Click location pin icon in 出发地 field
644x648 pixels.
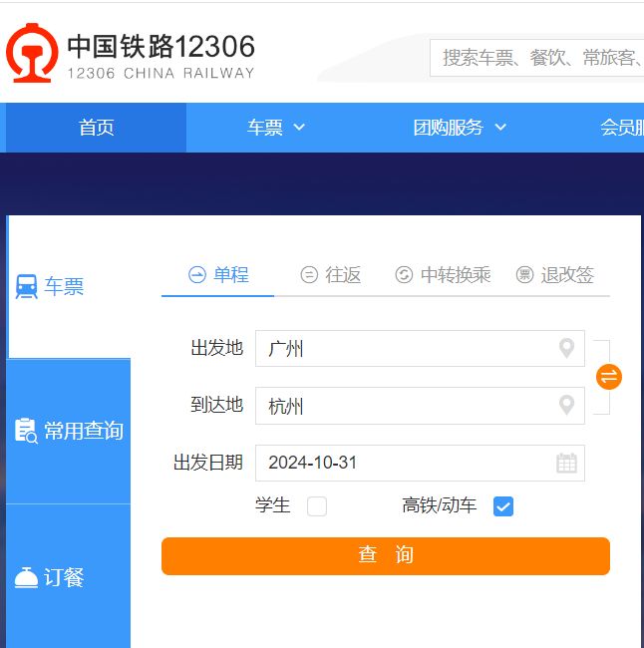point(566,349)
